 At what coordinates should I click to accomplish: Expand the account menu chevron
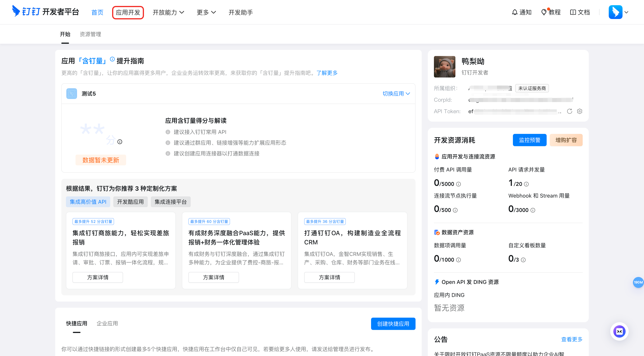click(627, 12)
